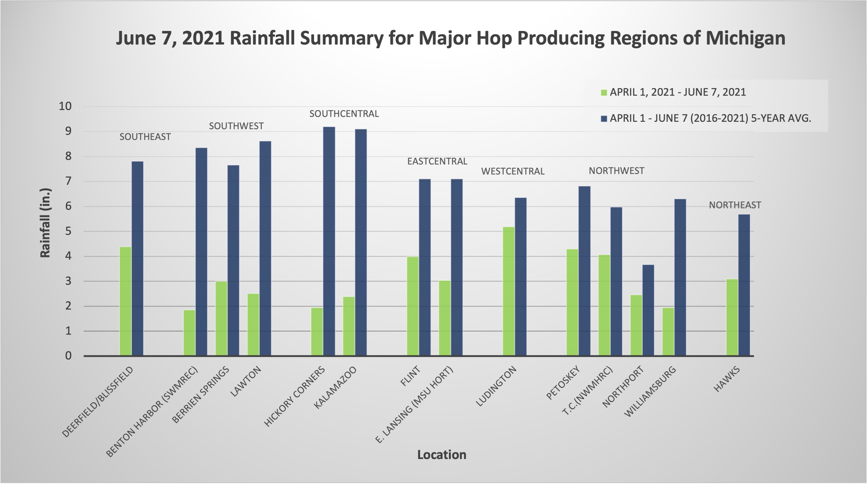868x484 pixels.
Task: Click the KALAMAZOO axis label
Action: coord(335,388)
